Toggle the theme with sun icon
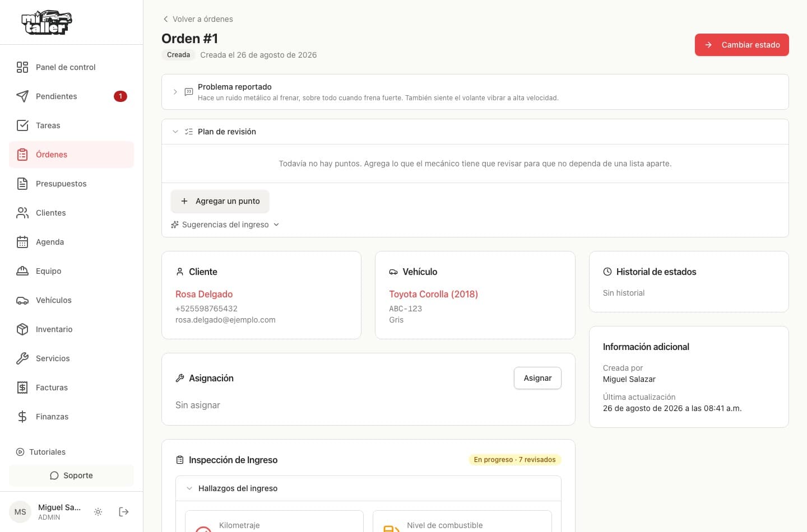Image resolution: width=807 pixels, height=532 pixels. [x=98, y=512]
